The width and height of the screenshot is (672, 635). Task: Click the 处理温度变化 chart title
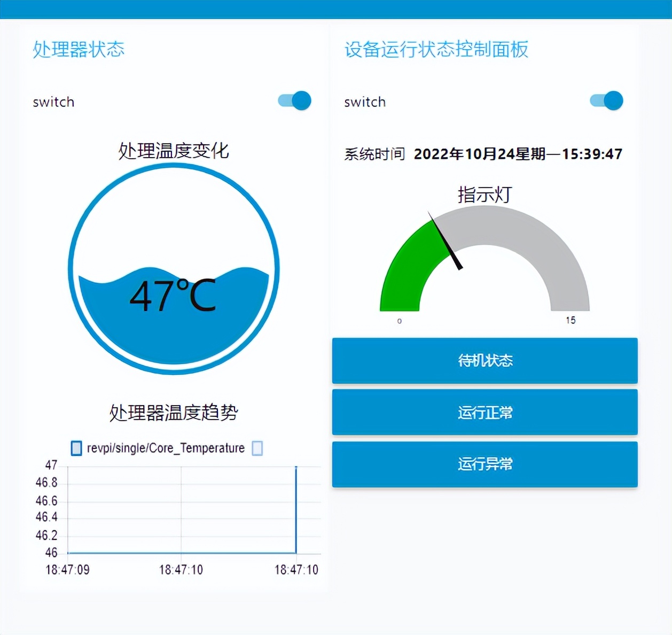(x=173, y=151)
